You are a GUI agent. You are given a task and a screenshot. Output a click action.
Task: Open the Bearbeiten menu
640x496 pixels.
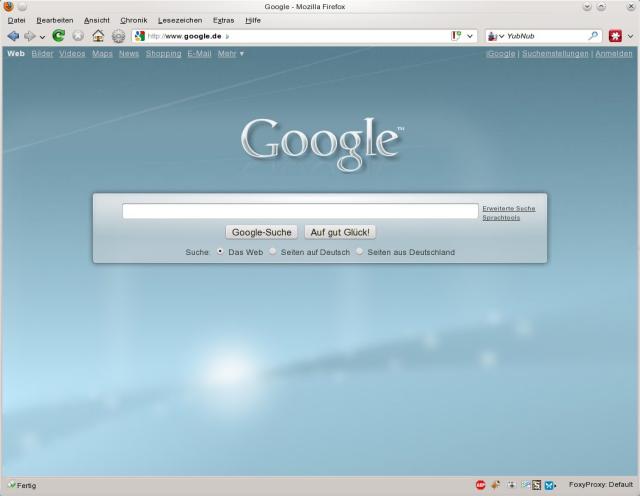(x=55, y=20)
